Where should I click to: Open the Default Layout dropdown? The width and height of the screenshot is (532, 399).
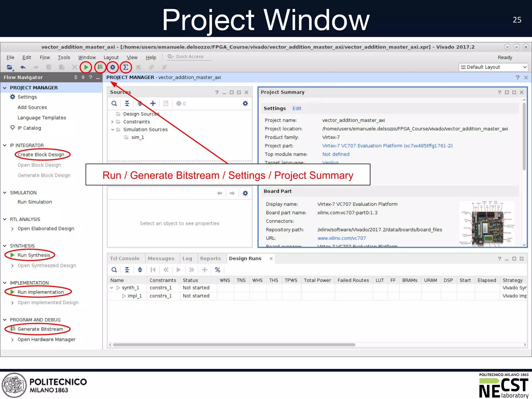493,67
